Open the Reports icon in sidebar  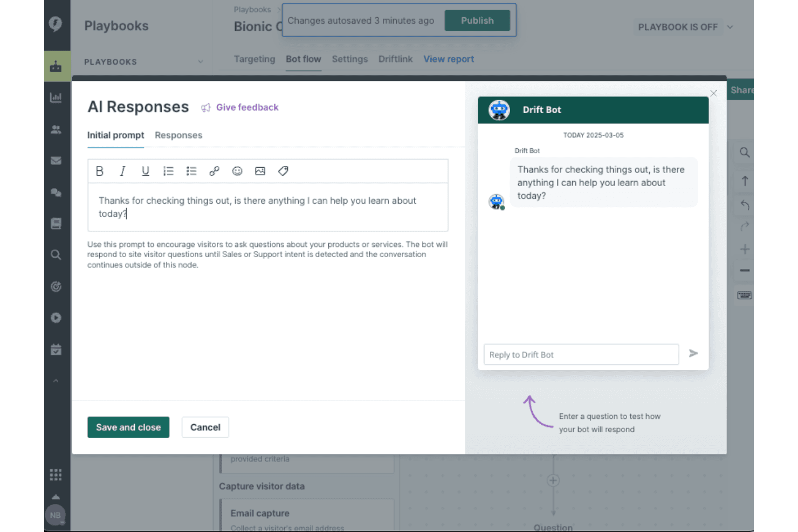coord(56,98)
